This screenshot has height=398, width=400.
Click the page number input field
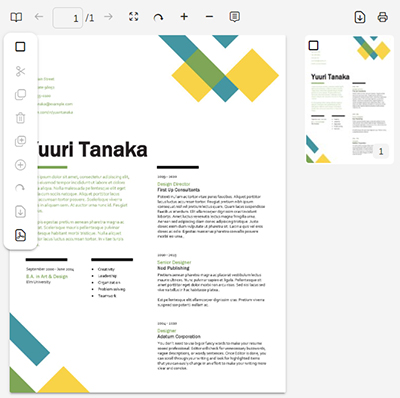pyautogui.click(x=68, y=18)
